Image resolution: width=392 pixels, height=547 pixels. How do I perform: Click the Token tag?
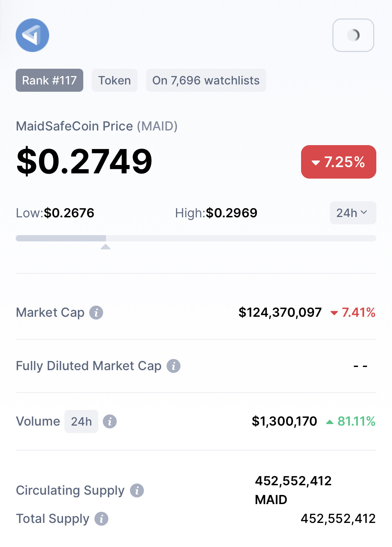115,80
